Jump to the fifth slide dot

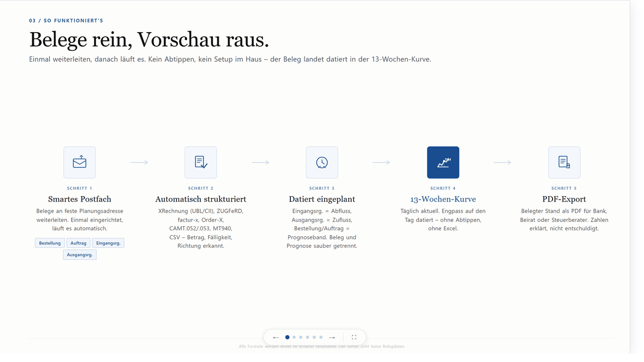[314, 337]
